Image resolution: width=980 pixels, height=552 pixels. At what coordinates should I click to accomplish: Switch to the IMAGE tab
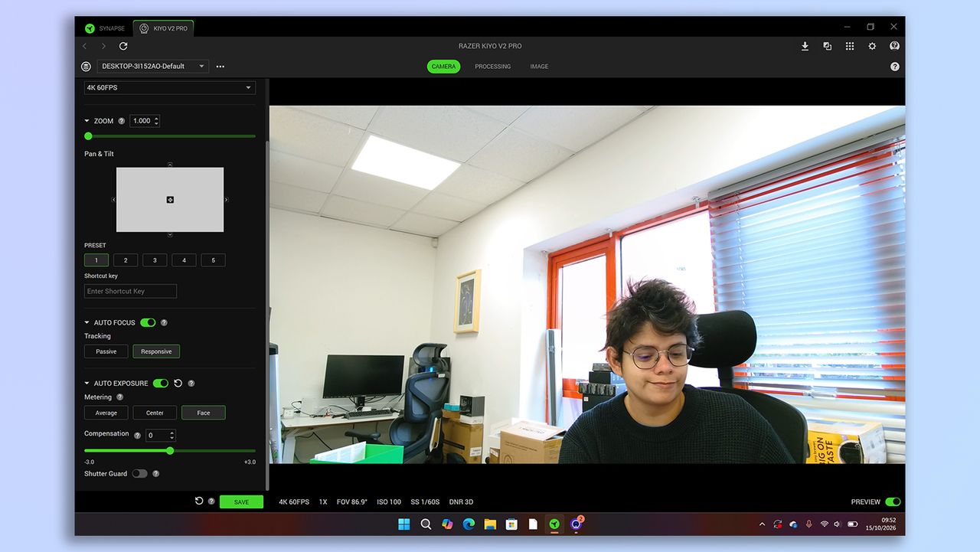pyautogui.click(x=539, y=67)
